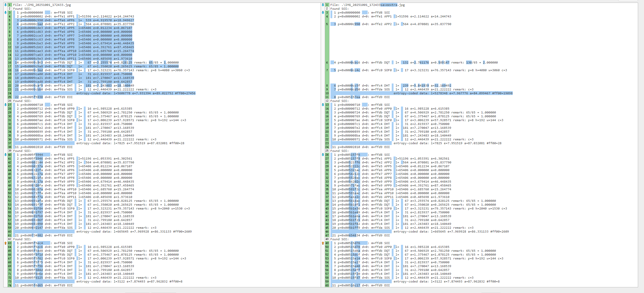Click blue down arrow beside right line 13
The image size is (644, 293).
point(323,105)
